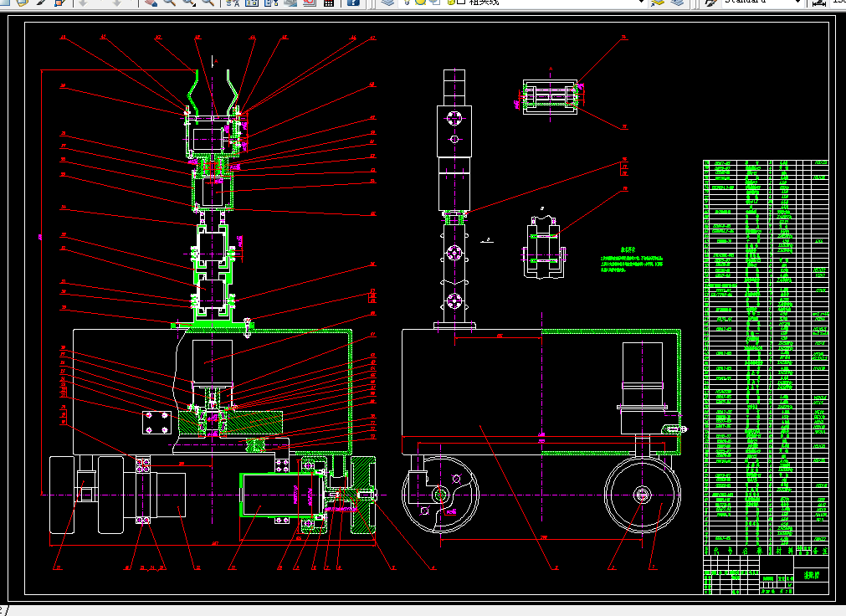Screen dimensions: 846x616
Task: Open the QuickCalc calculator grid icon
Action: [x=329, y=3]
